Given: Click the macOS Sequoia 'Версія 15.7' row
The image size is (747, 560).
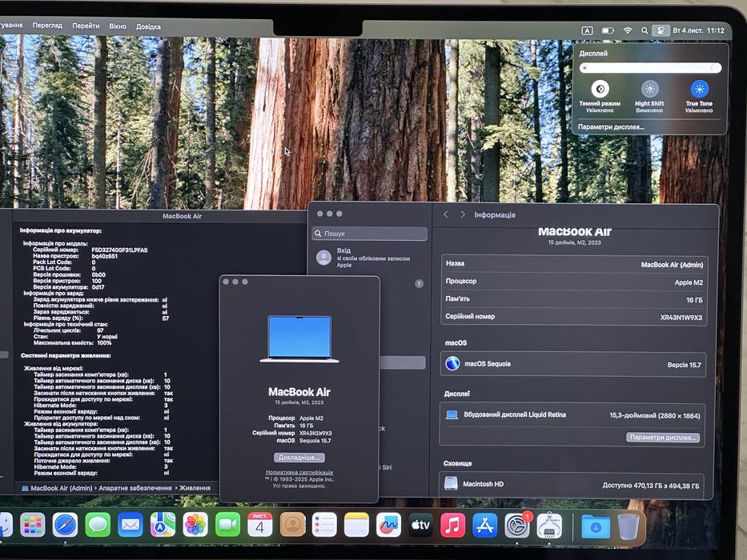Looking at the screenshot, I should 573,364.
